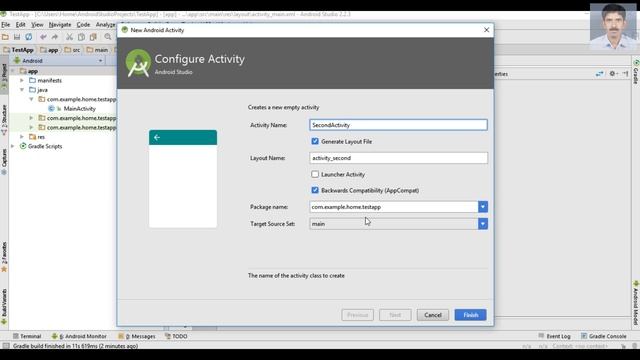The width and height of the screenshot is (640, 360).
Task: Open the Structure tool window tab
Action: click(4, 120)
